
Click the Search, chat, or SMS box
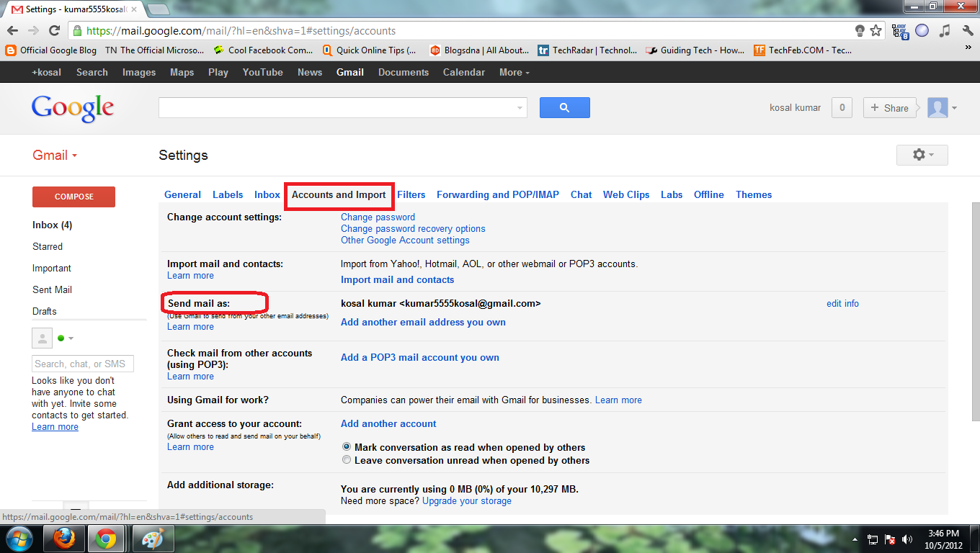(83, 364)
